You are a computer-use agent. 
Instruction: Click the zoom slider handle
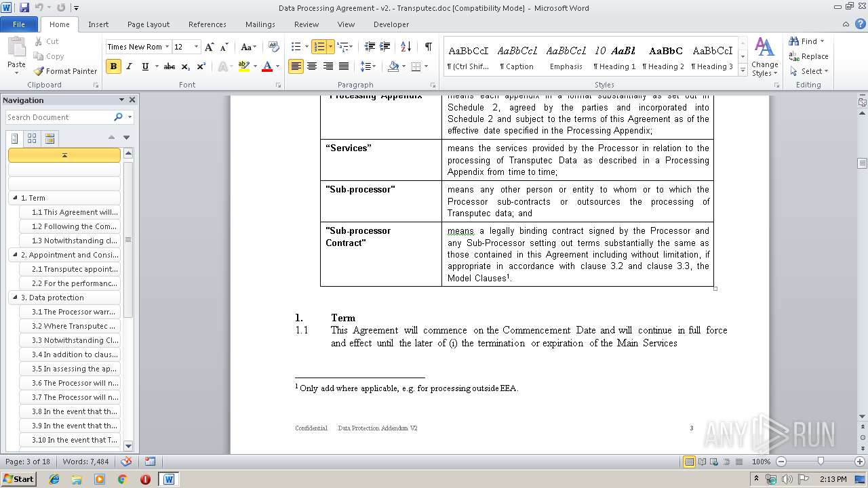(821, 462)
